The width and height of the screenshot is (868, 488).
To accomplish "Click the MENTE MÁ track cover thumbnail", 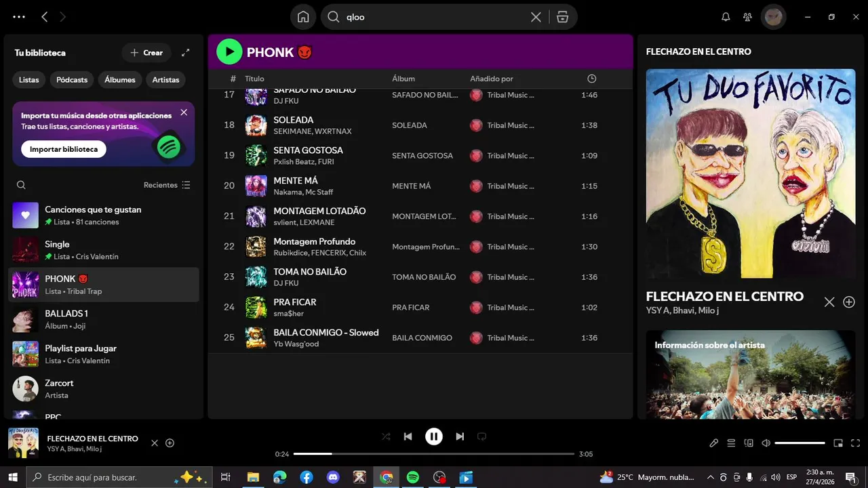I will pyautogui.click(x=256, y=186).
